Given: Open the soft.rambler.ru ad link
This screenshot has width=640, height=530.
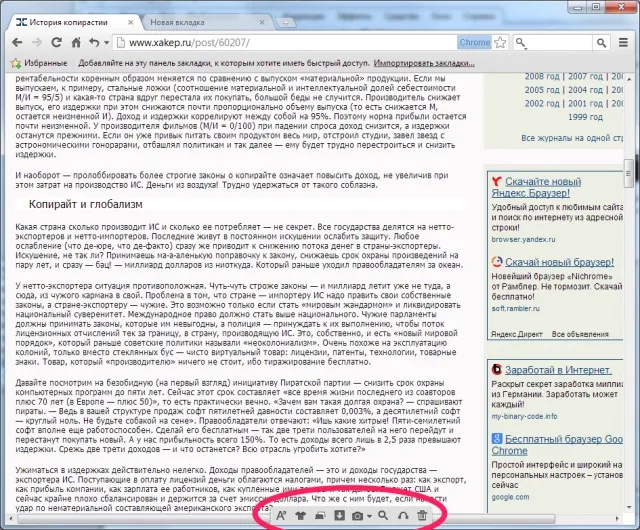Looking at the screenshot, I should [516, 308].
